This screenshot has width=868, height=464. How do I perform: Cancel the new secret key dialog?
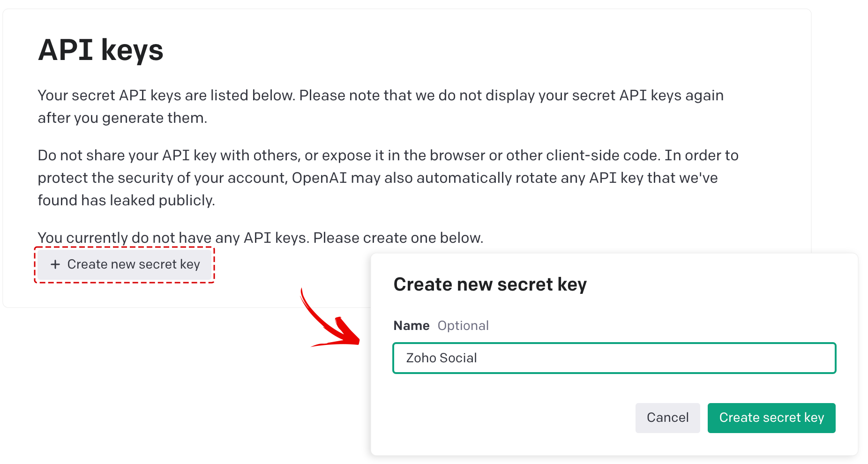667,418
